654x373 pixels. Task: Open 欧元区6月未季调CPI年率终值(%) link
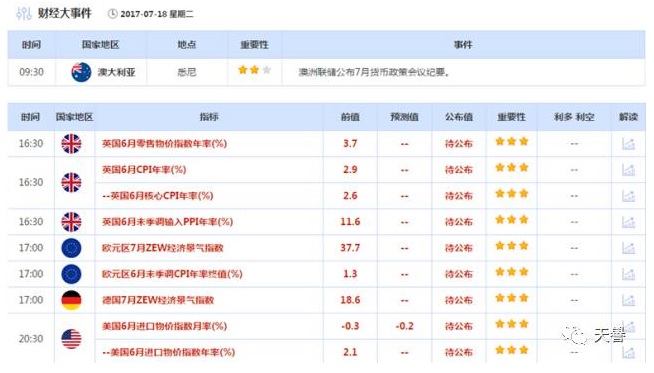click(x=172, y=274)
